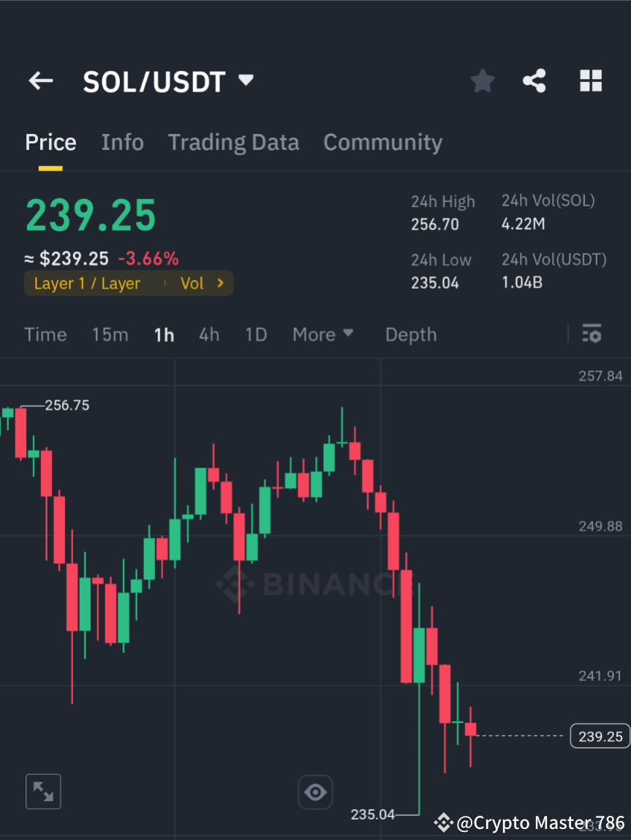Favorite SOL/USDT using the star icon
The height and width of the screenshot is (840, 631).
(x=482, y=80)
